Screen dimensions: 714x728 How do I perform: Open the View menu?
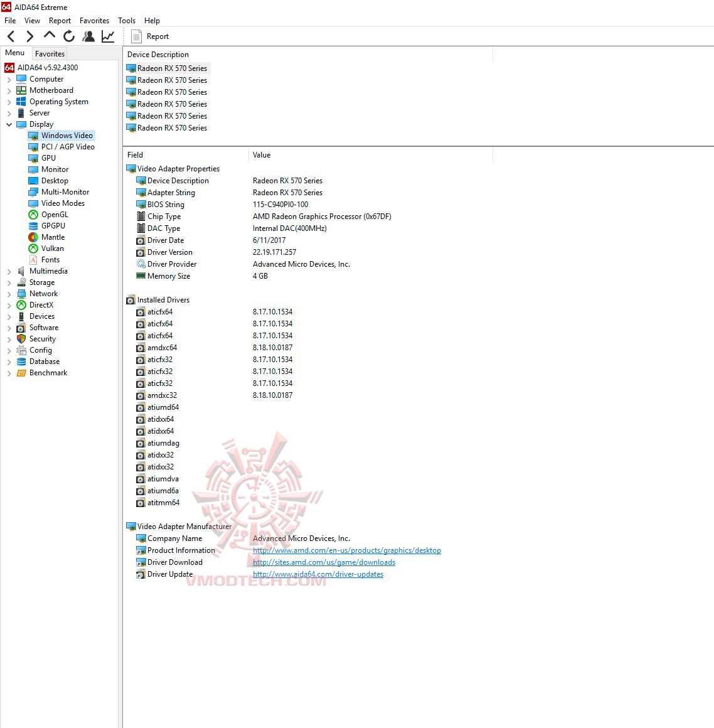point(32,21)
